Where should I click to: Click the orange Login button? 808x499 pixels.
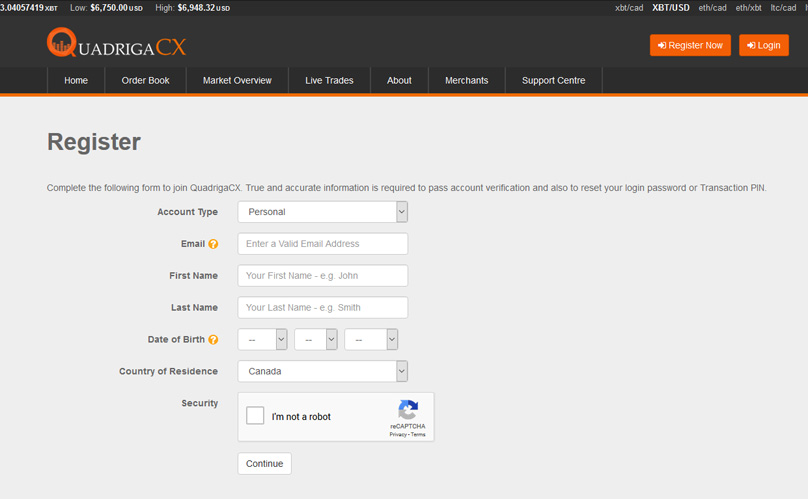coord(764,45)
